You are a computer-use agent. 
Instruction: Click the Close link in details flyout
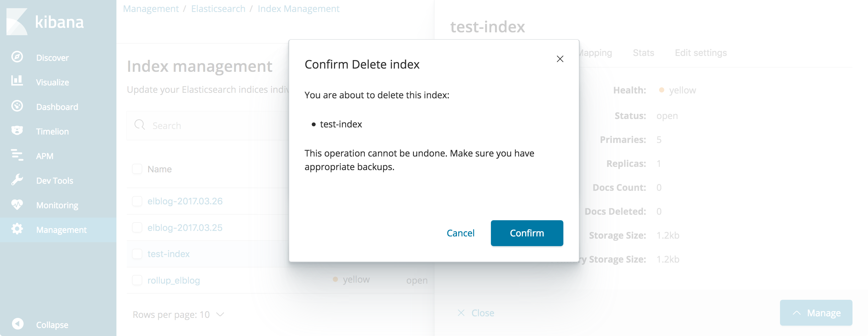coord(483,313)
